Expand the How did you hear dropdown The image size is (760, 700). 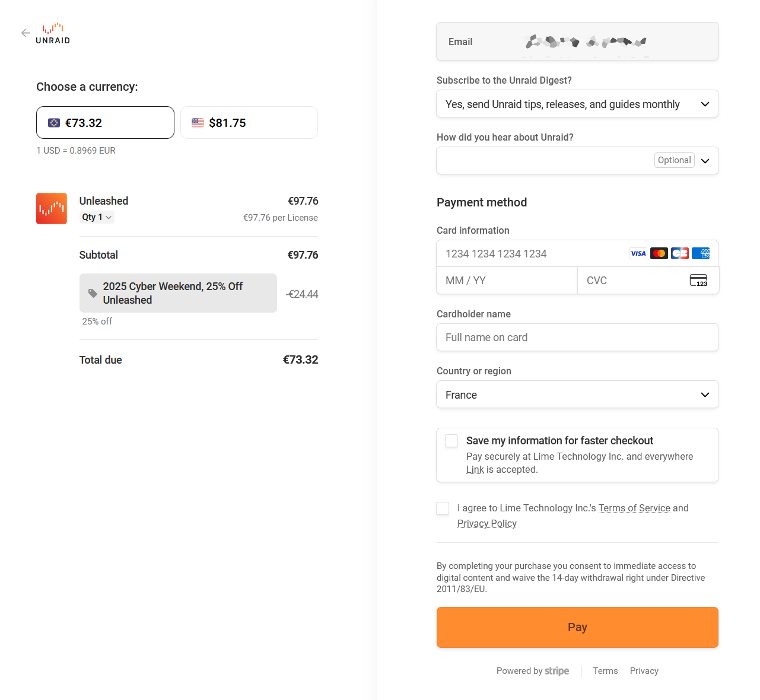click(x=577, y=161)
